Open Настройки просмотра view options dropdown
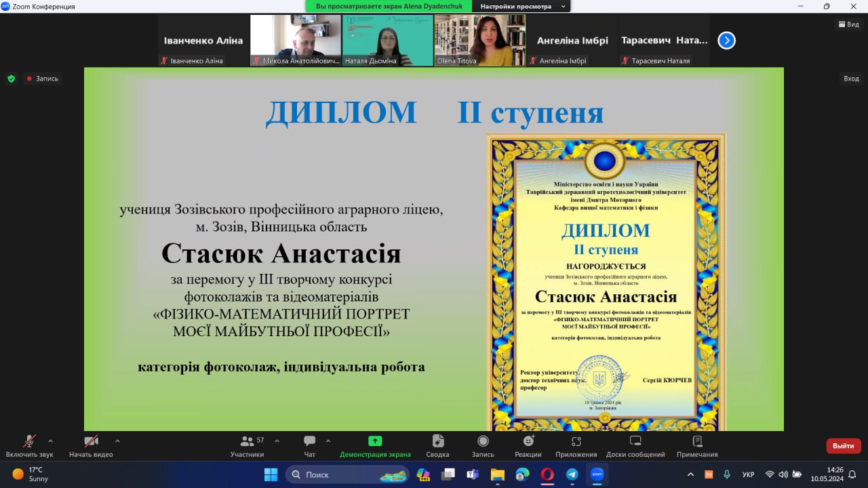 [523, 6]
